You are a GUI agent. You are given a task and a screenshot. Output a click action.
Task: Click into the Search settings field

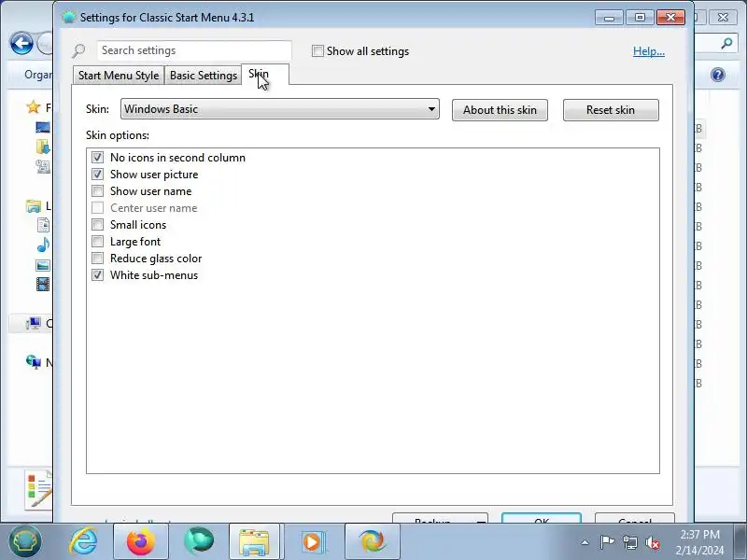click(194, 50)
